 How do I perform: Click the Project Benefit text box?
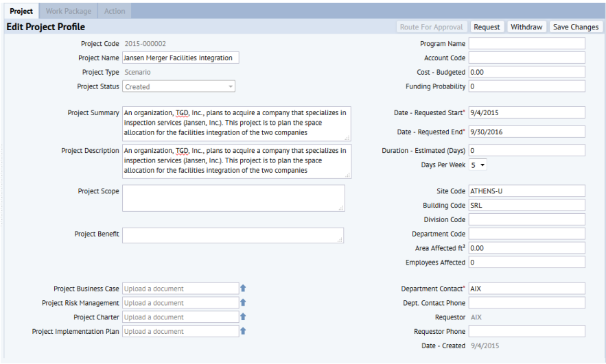(233, 235)
